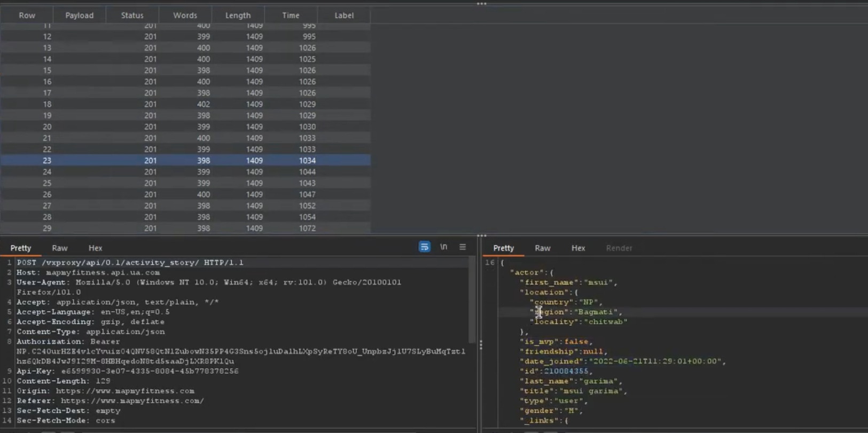The height and width of the screenshot is (433, 868).
Task: Sort table by Length column header
Action: pos(238,15)
